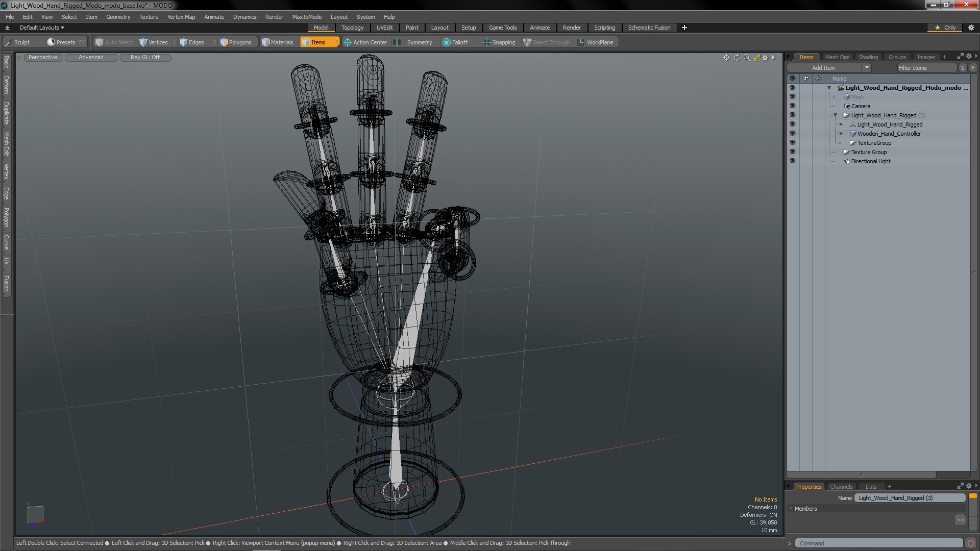Open layout settings gear at top right
This screenshot has height=551, width=980.
click(x=971, y=28)
